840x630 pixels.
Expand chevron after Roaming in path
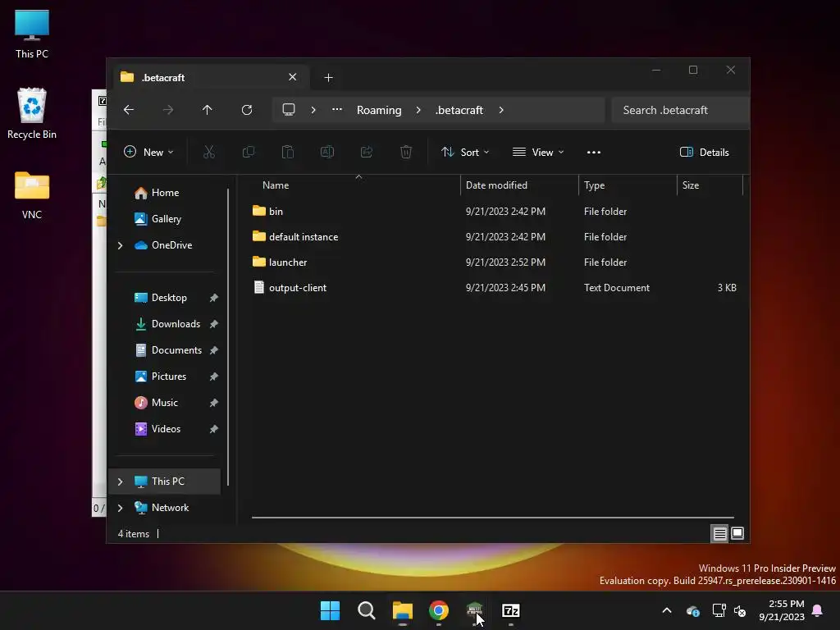418,110
